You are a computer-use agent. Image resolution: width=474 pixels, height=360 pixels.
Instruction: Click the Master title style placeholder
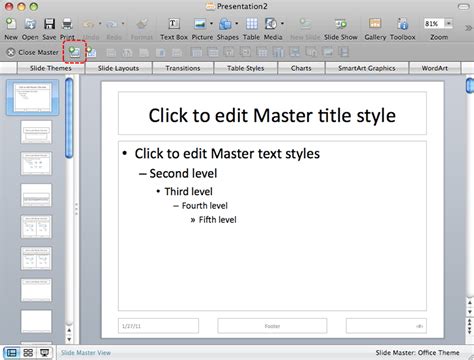(x=272, y=113)
